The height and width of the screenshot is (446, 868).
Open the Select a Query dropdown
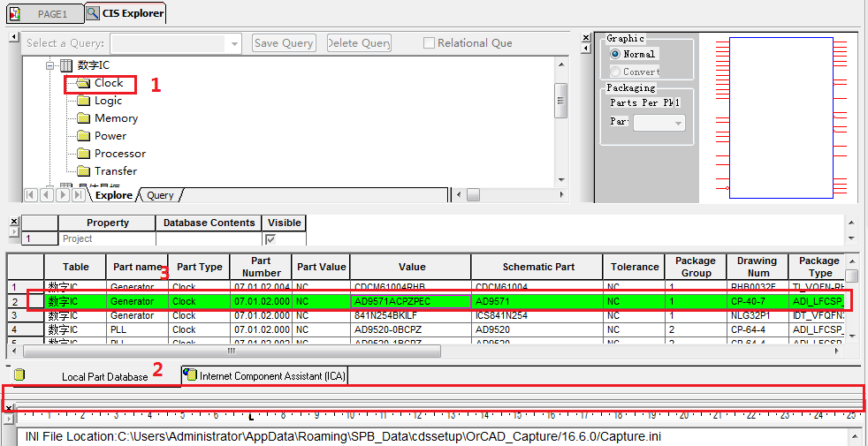[233, 43]
